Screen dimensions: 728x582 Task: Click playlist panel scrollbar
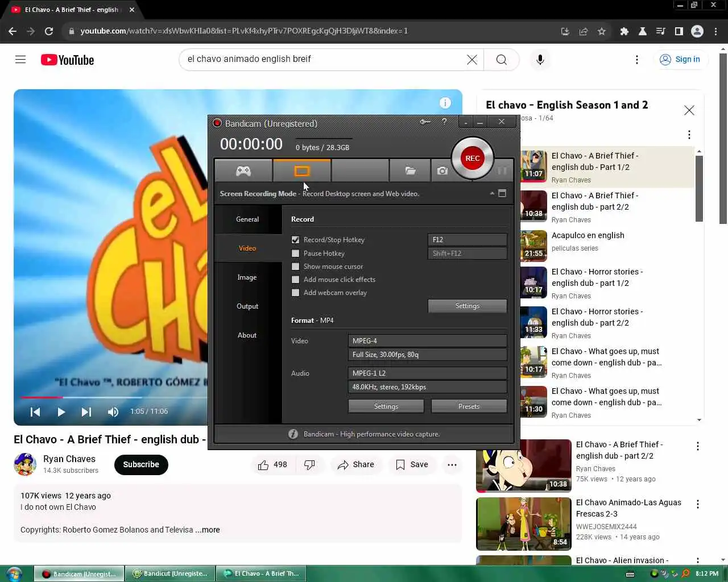pos(699,189)
